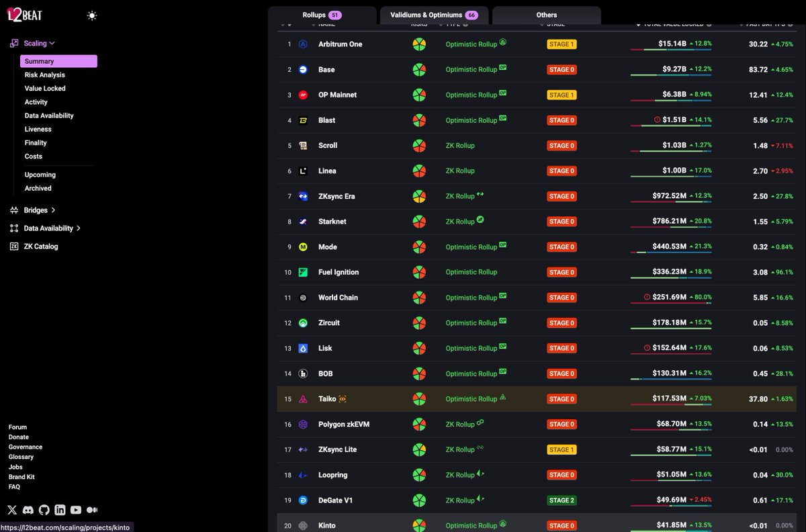Image resolution: width=806 pixels, height=532 pixels.
Task: Open the Polygon zkEVM project name
Action: 344,425
